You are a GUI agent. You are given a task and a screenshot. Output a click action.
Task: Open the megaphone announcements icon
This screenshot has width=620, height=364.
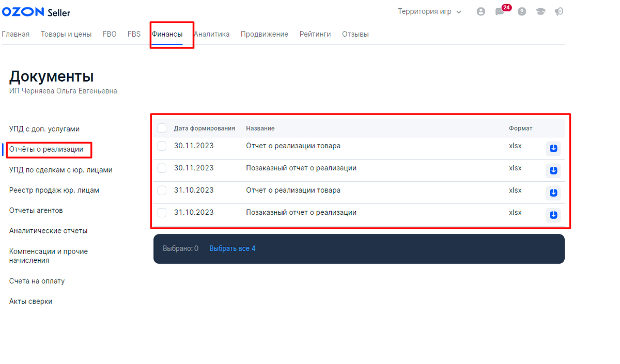[559, 11]
